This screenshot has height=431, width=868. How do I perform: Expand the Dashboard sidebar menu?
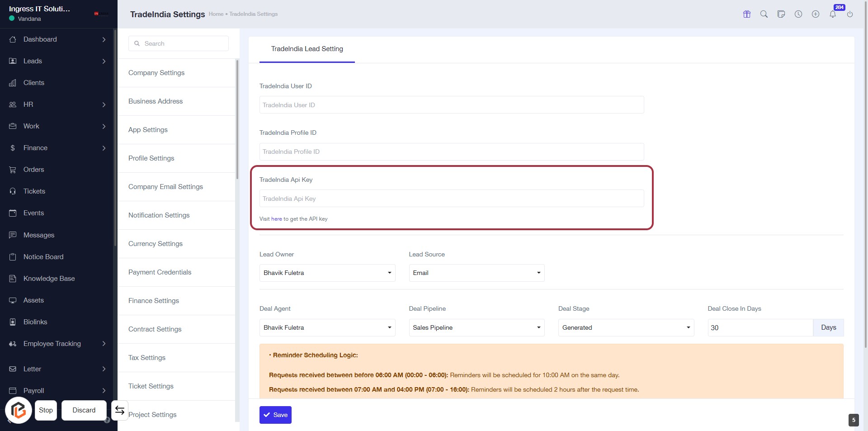point(58,39)
